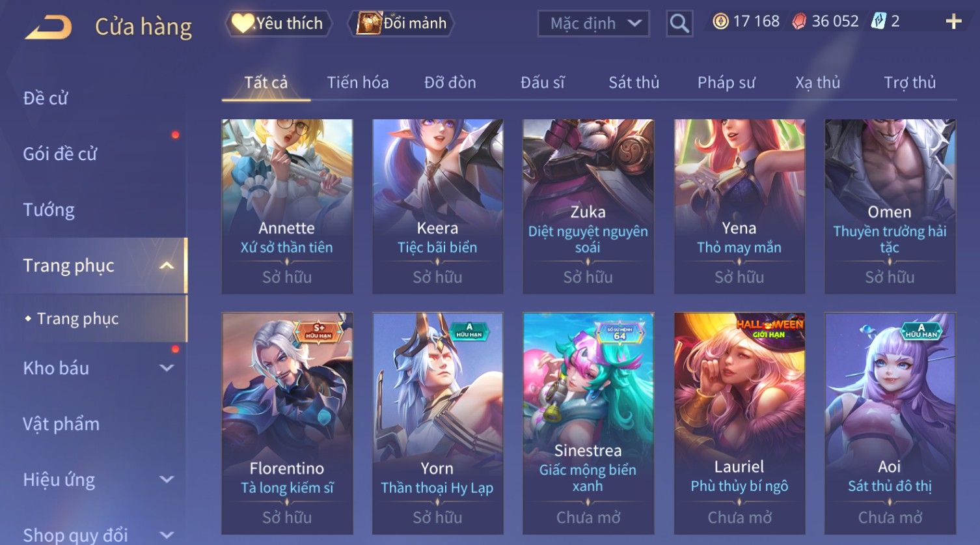This screenshot has width=980, height=545.
Task: Expand the Kho báu sidebar section
Action: tap(167, 368)
